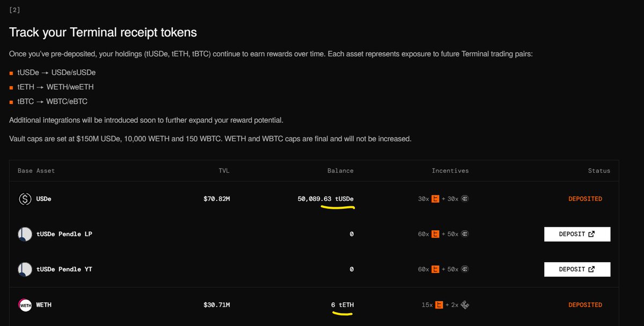Click DEPOSITED status in WETH row

pos(586,305)
